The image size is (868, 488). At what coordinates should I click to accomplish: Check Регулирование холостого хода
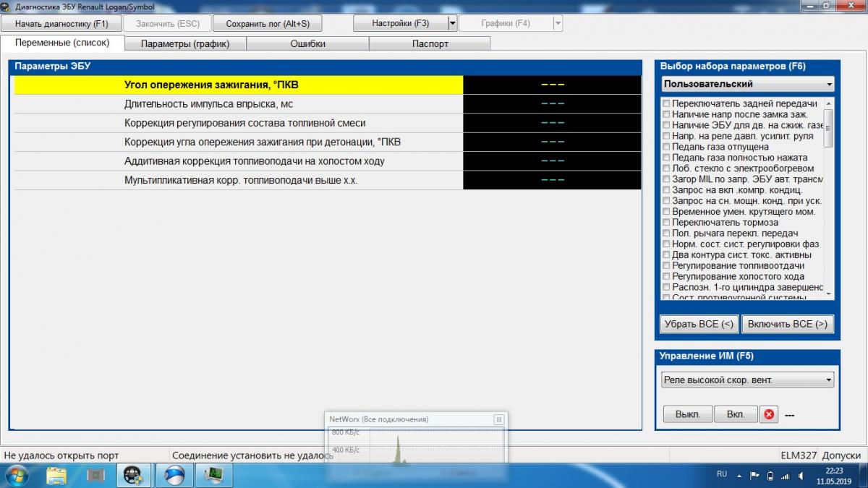pyautogui.click(x=667, y=277)
